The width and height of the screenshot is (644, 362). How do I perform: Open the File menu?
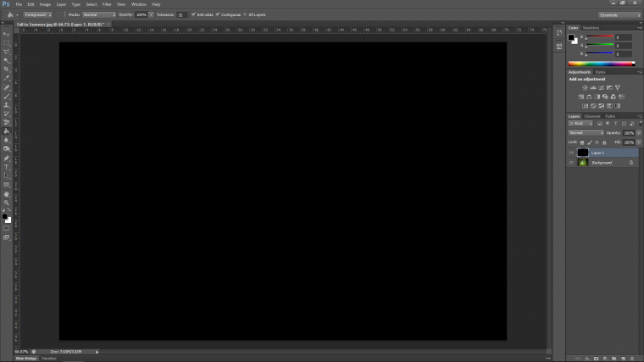(x=19, y=4)
